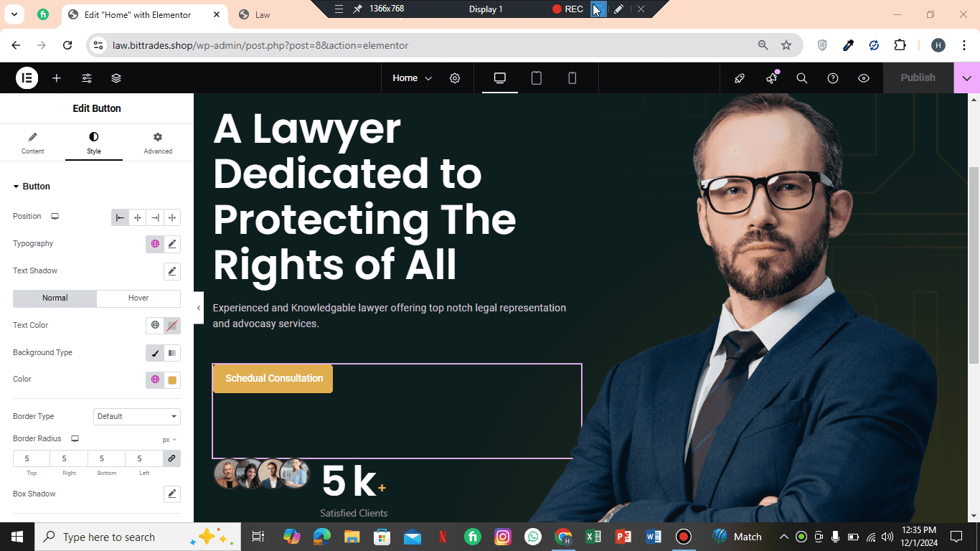Open the background Color swatch
This screenshot has width=980, height=551.
(x=172, y=380)
